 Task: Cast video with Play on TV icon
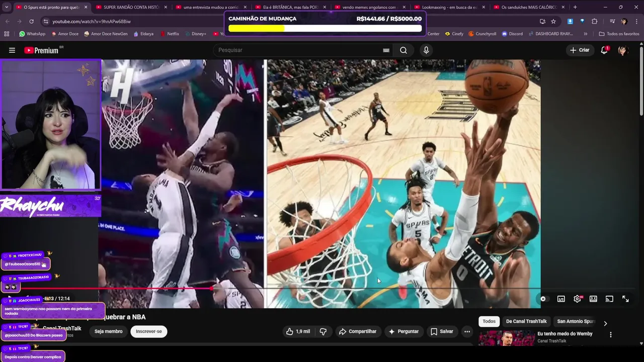(609, 299)
